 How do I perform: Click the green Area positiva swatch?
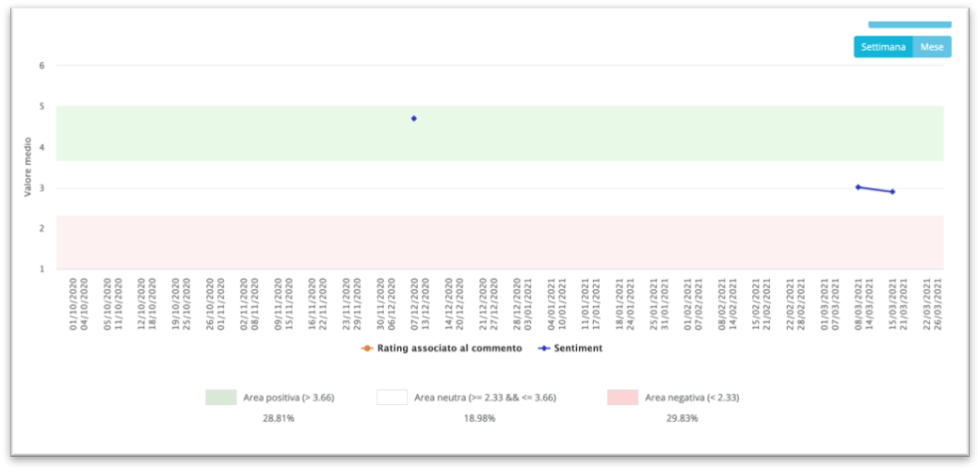click(220, 397)
